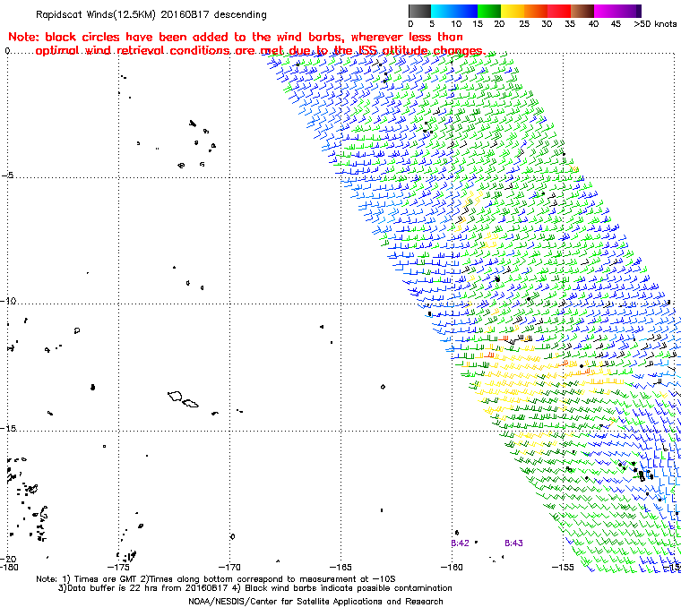Image resolution: width=681 pixels, height=616 pixels.
Task: Click the red line starting 'Note: black circles have been added'
Action: pos(236,37)
